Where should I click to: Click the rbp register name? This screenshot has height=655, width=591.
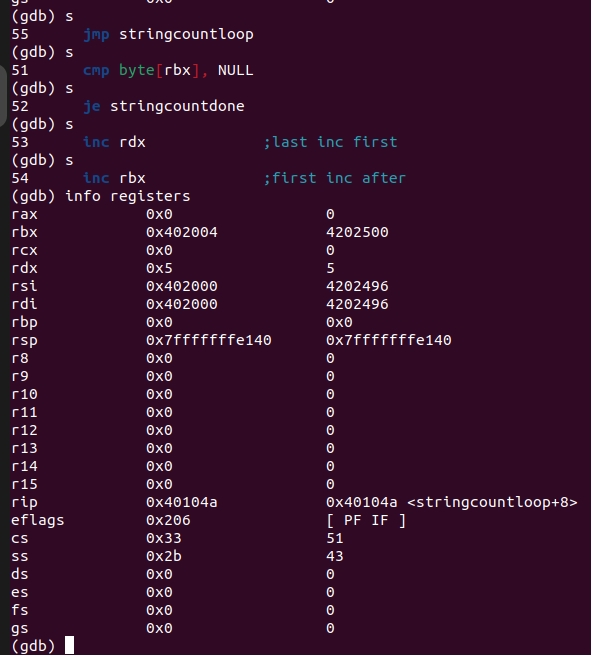click(x=24, y=323)
